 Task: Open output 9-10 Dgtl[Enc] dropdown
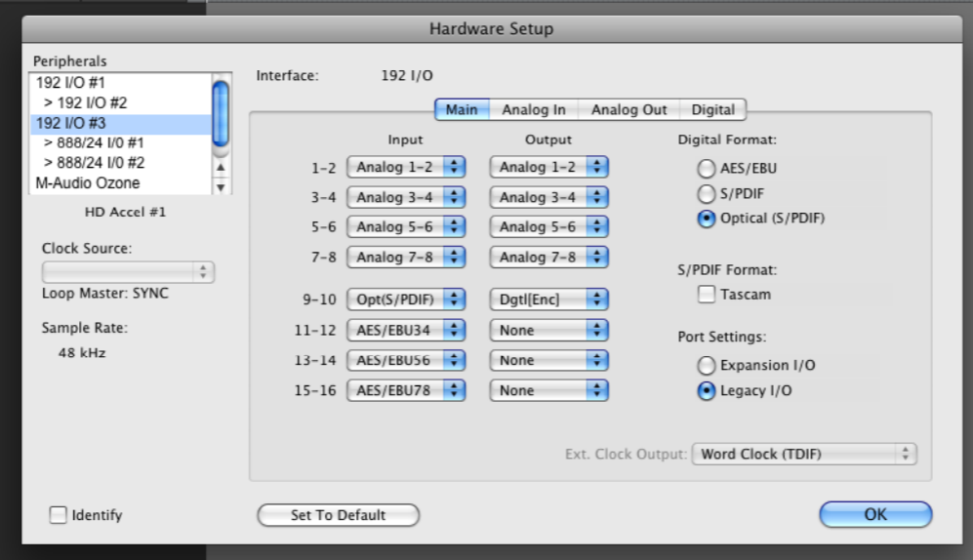pyautogui.click(x=549, y=300)
